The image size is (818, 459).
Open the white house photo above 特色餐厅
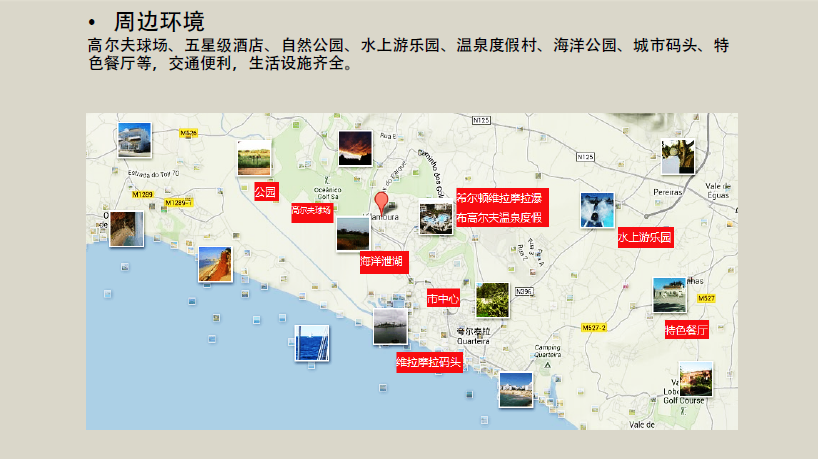click(669, 295)
